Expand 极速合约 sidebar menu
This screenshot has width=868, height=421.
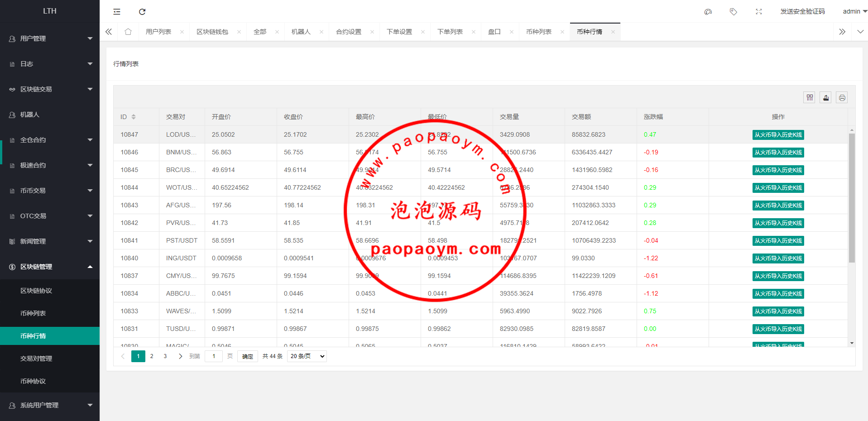coord(50,165)
